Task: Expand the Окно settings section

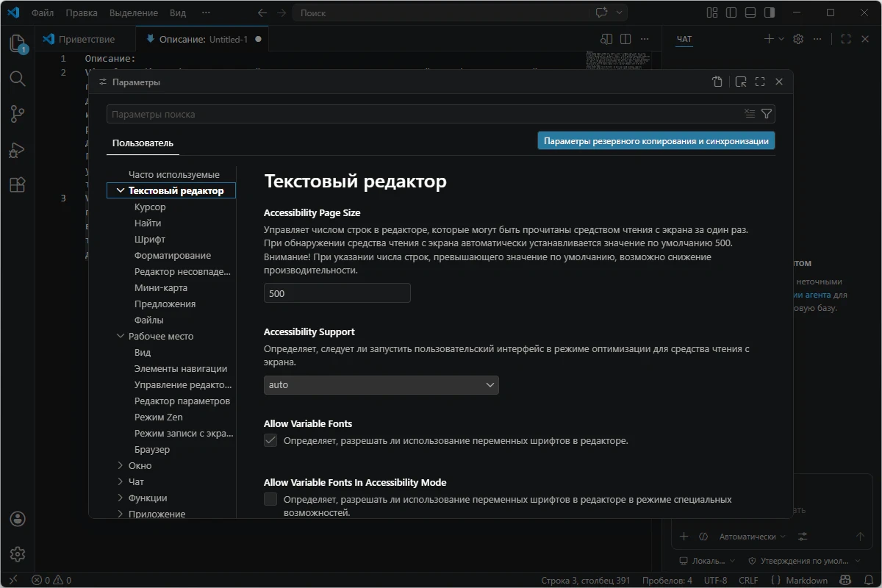Action: tap(121, 465)
